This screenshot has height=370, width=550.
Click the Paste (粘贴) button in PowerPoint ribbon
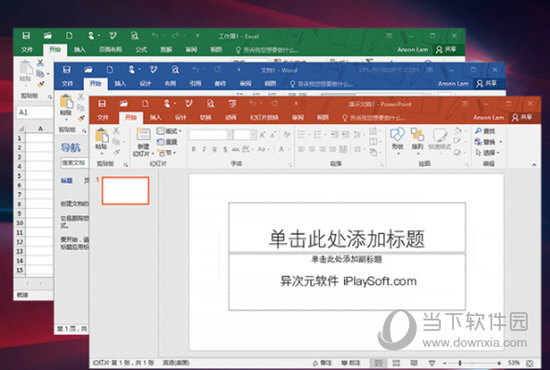101,140
